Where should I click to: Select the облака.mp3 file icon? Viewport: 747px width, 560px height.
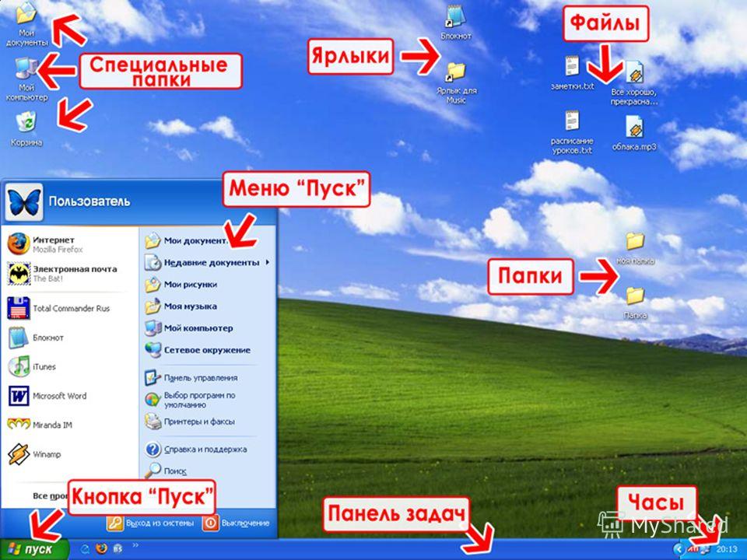634,133
